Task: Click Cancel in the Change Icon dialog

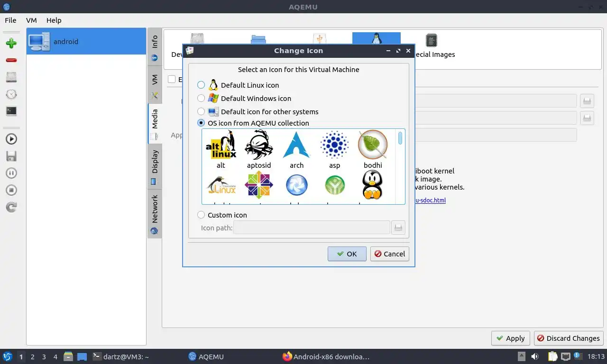Action: click(x=389, y=254)
